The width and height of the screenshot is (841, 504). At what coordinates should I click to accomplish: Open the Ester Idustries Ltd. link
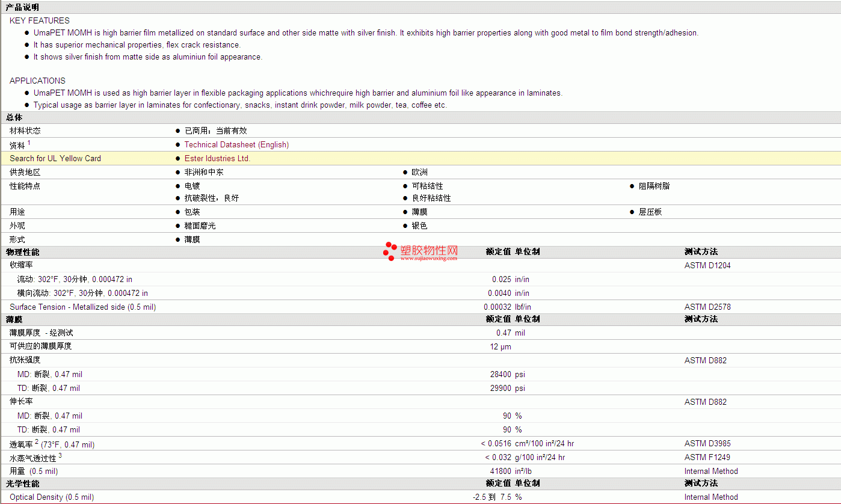(217, 159)
